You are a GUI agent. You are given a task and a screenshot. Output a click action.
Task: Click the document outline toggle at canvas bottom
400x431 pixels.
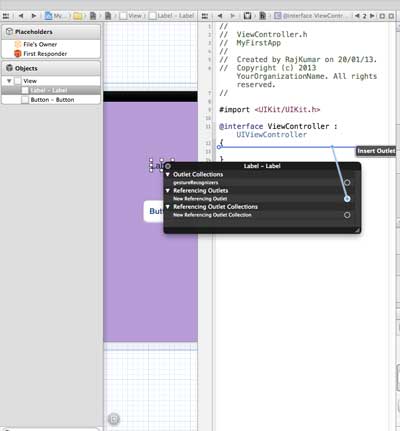(x=114, y=419)
